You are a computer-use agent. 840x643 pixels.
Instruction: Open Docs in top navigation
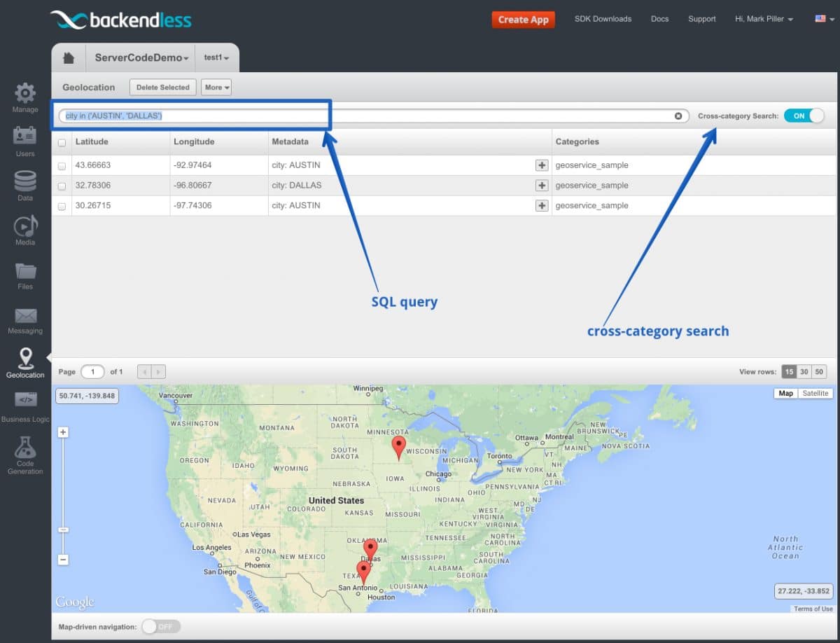click(x=659, y=19)
